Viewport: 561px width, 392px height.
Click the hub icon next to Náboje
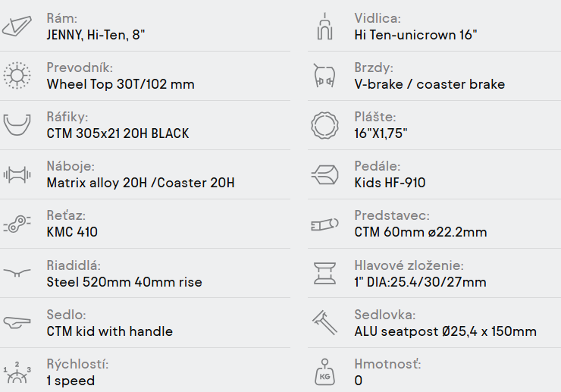[16, 174]
